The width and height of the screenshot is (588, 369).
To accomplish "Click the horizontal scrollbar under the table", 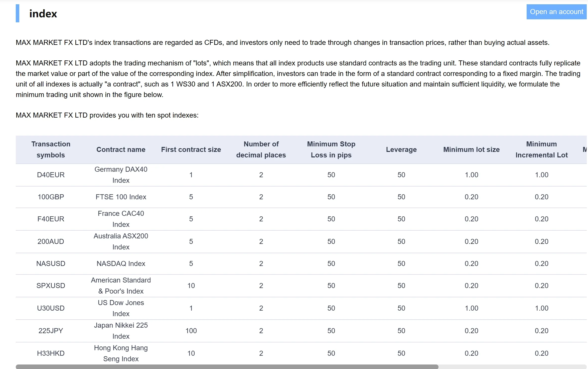I will [x=227, y=366].
